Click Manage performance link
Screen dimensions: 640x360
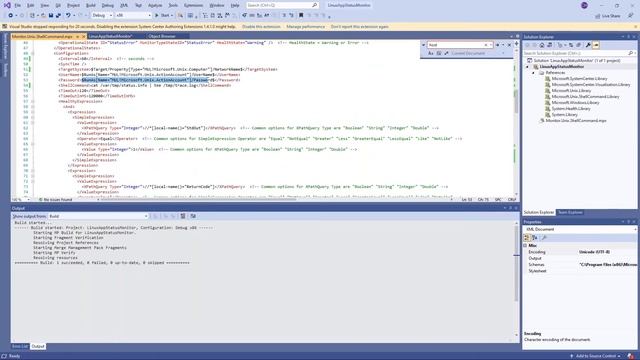coord(306,27)
